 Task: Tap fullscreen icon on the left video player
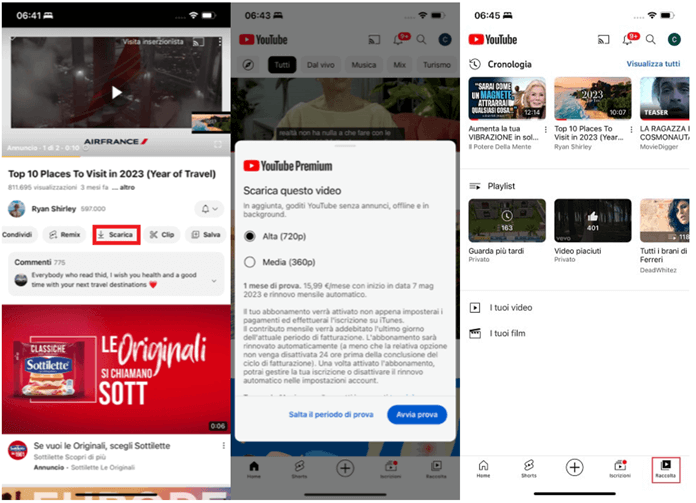[x=218, y=145]
